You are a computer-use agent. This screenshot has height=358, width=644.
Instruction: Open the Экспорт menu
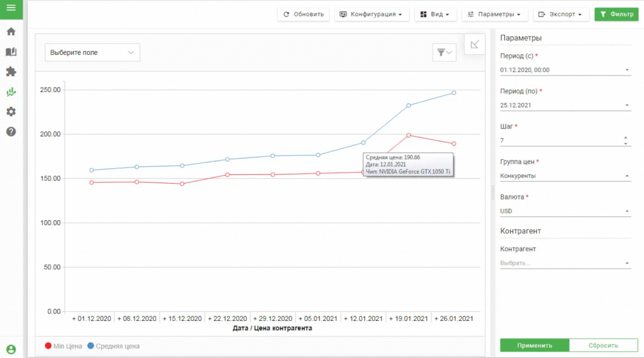coord(561,14)
